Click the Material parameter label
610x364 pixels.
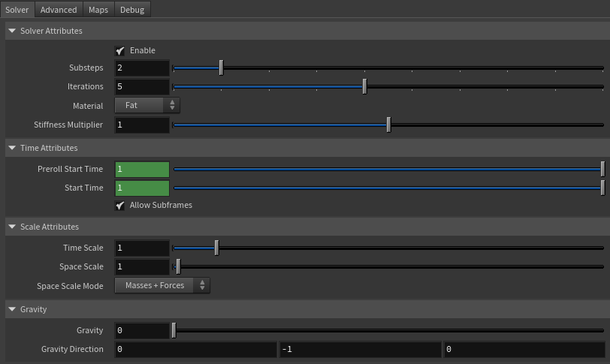click(x=88, y=106)
